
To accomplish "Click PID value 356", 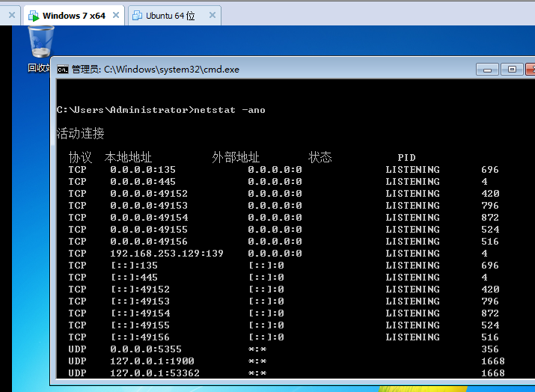I will tap(490, 349).
